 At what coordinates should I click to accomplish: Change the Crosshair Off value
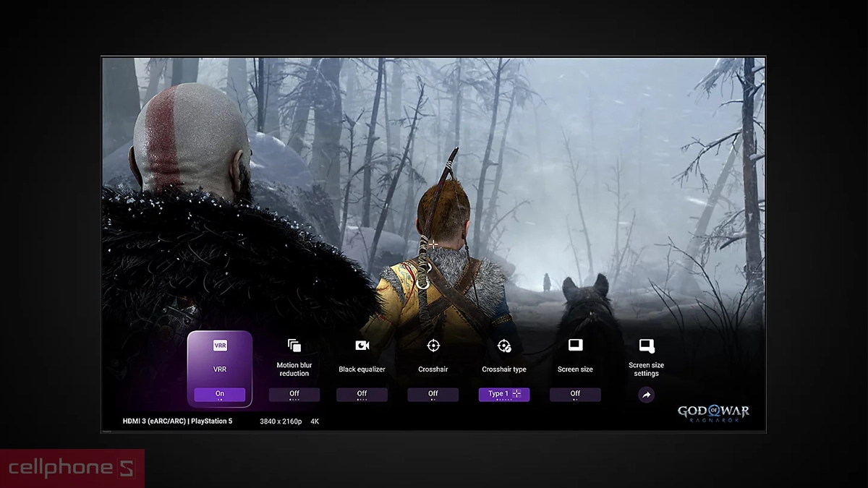433,394
